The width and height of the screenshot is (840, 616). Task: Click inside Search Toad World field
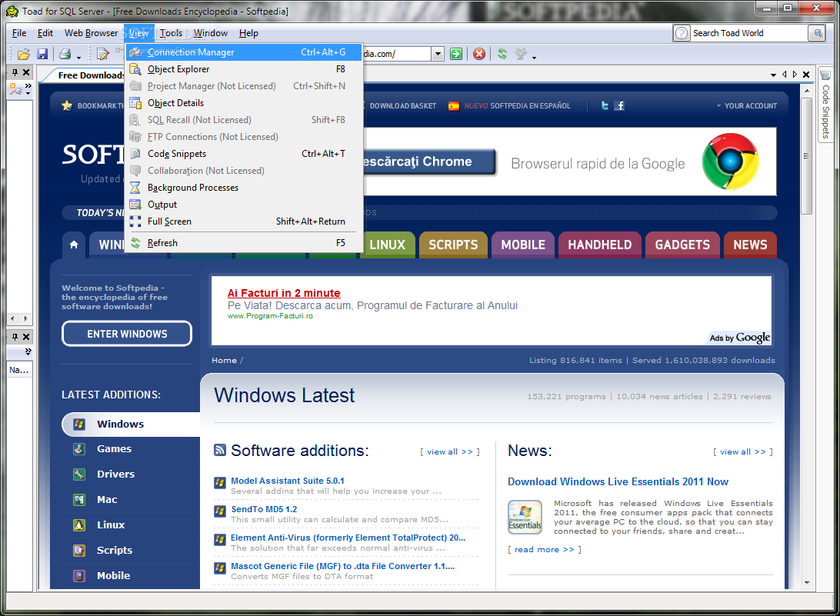click(749, 33)
